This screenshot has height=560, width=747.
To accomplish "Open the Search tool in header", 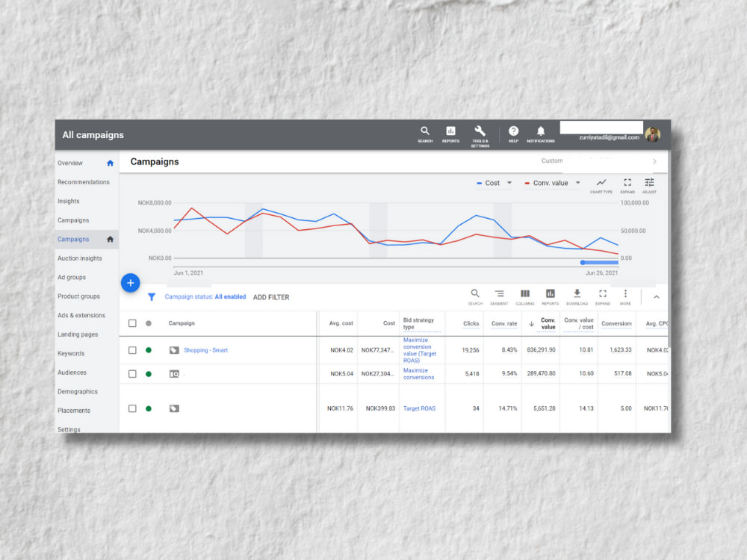I will pos(425,134).
